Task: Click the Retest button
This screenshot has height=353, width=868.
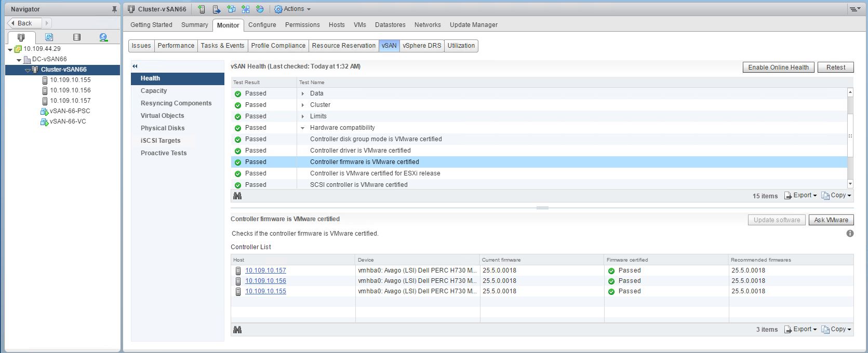Action: [835, 67]
